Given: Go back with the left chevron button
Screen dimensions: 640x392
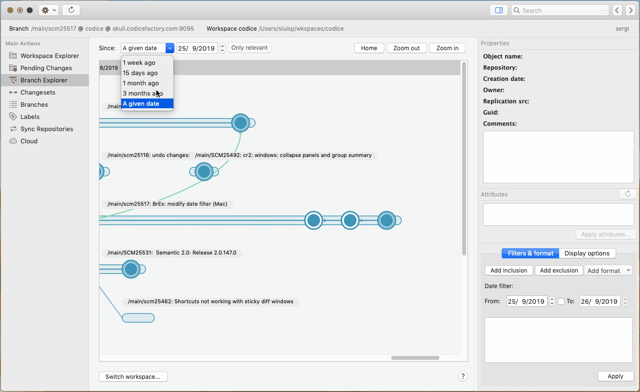Looking at the screenshot, I should (x=617, y=10).
